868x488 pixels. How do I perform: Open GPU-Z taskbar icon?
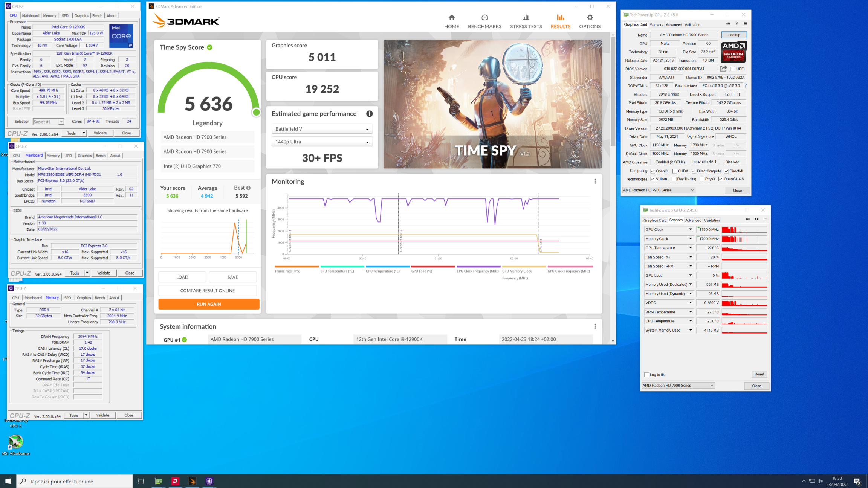pos(159,481)
